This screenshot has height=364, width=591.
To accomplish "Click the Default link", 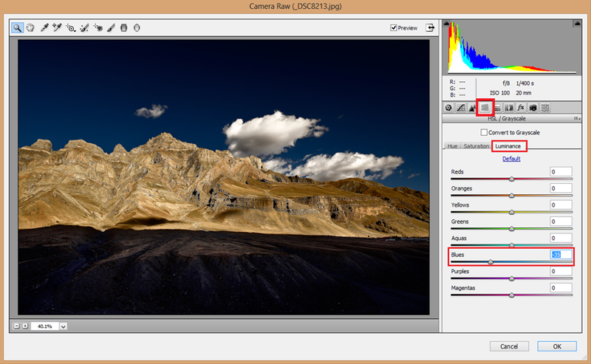I will [x=511, y=159].
